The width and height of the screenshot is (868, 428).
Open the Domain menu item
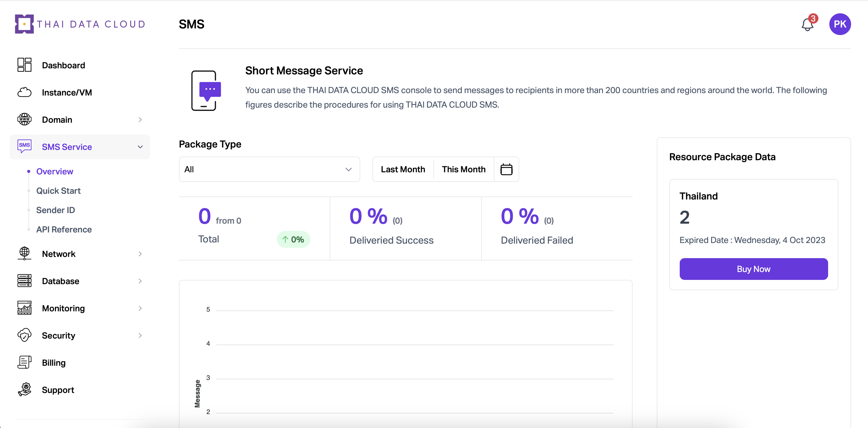79,120
